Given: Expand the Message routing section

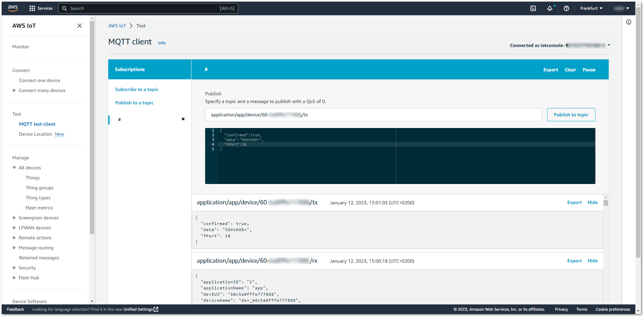Looking at the screenshot, I should [14, 248].
